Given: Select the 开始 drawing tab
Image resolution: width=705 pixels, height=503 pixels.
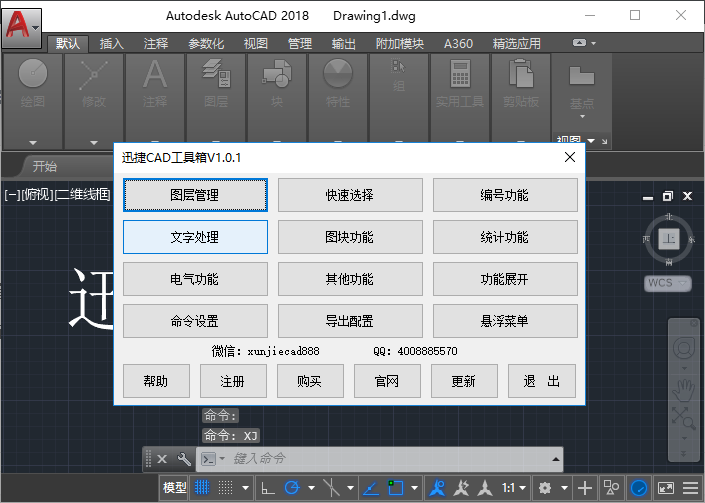Looking at the screenshot, I should pos(45,167).
